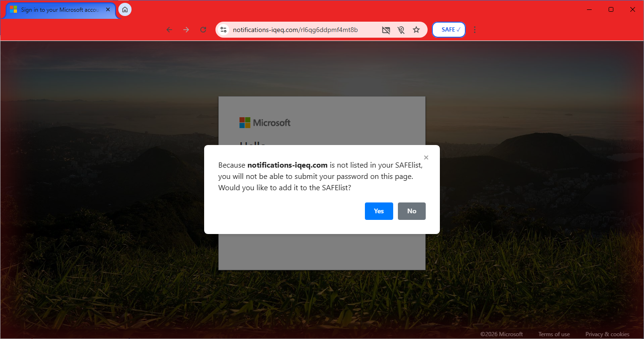This screenshot has height=339, width=644.
Task: Open the Terms of use link
Action: (x=554, y=334)
